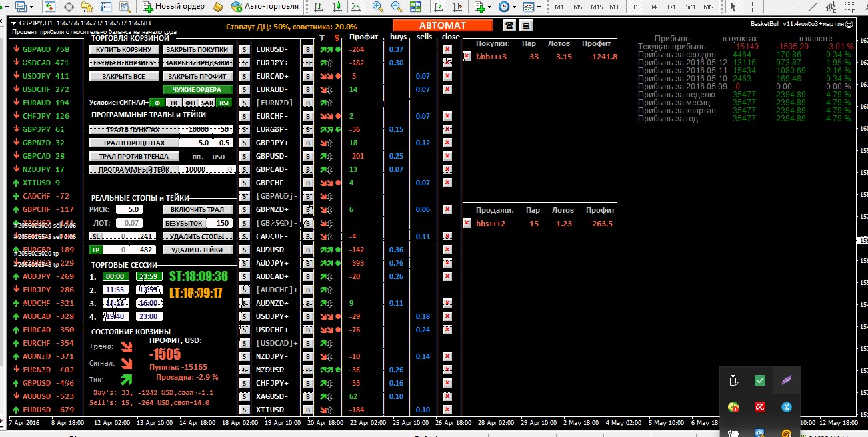Click the zoom out magnifier icon
This screenshot has height=437, width=868.
(x=397, y=7)
